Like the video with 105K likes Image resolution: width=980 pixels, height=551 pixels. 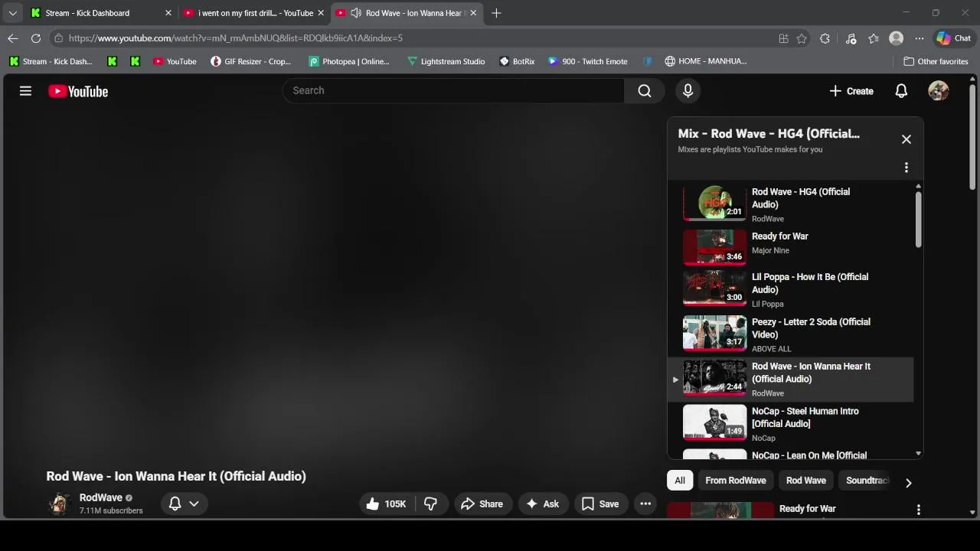click(x=387, y=504)
